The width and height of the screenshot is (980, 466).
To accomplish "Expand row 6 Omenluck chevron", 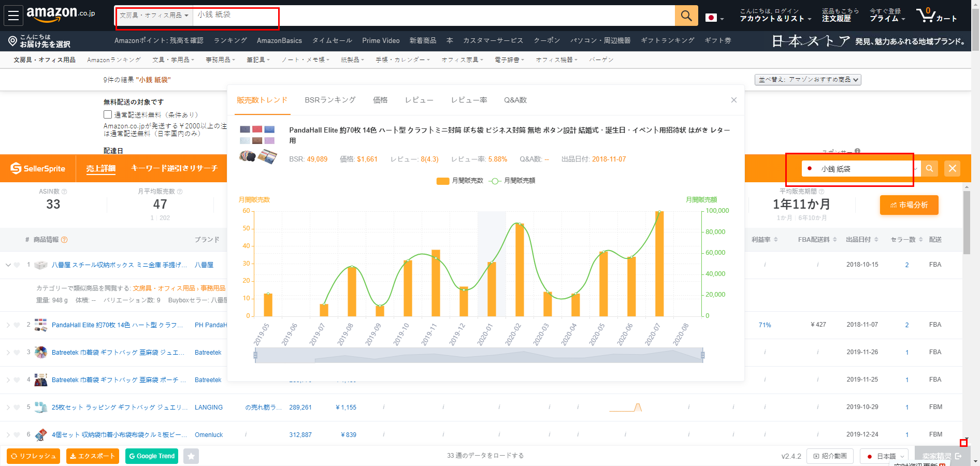I will point(8,435).
